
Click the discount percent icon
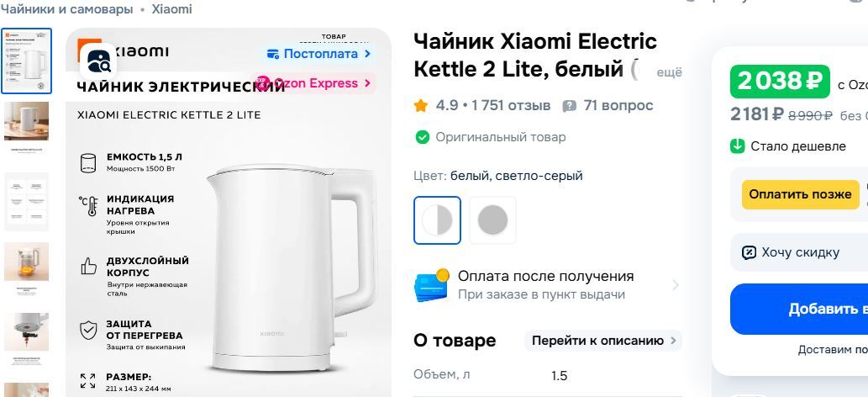(749, 253)
